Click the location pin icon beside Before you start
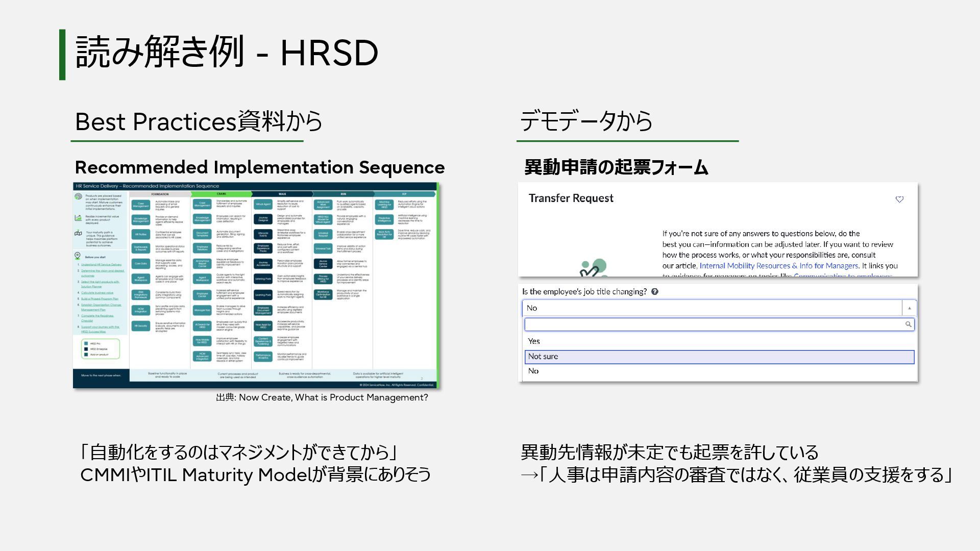The width and height of the screenshot is (980, 551). [x=78, y=256]
